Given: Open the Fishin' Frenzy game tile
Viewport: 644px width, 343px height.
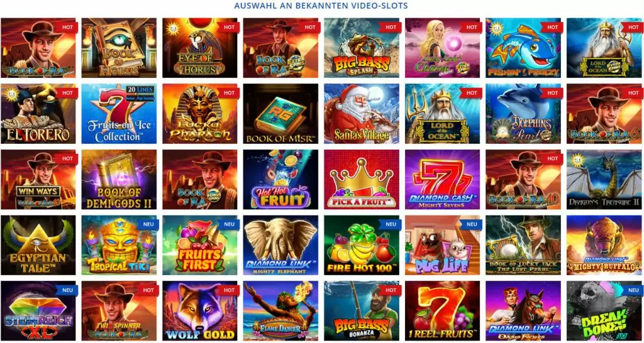Looking at the screenshot, I should [x=523, y=48].
